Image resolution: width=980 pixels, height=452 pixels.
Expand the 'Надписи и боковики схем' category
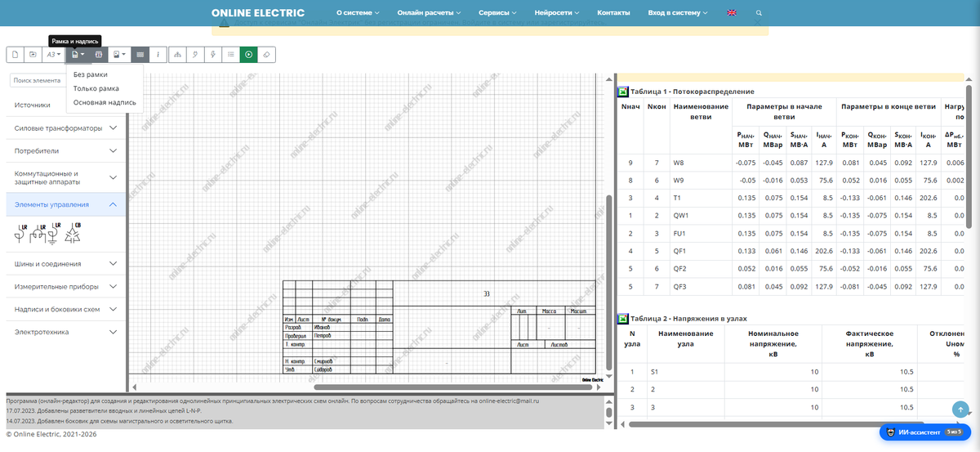pos(65,310)
